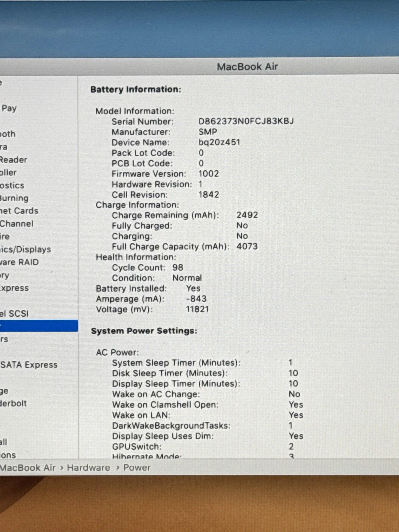Viewport: 399px width, 532px height.
Task: Click MacBook Air in the path bar
Action: pos(28,467)
